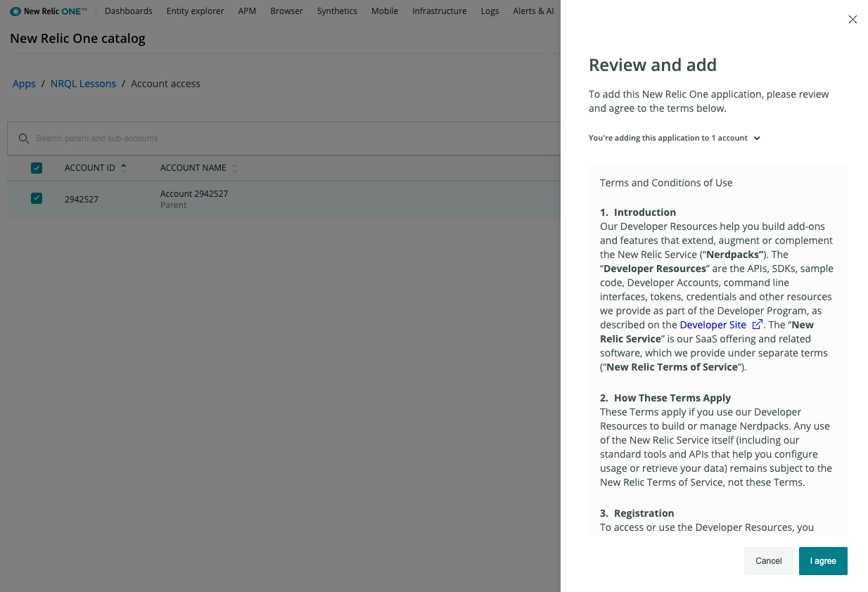Click New Relic One catalog title

coord(77,39)
